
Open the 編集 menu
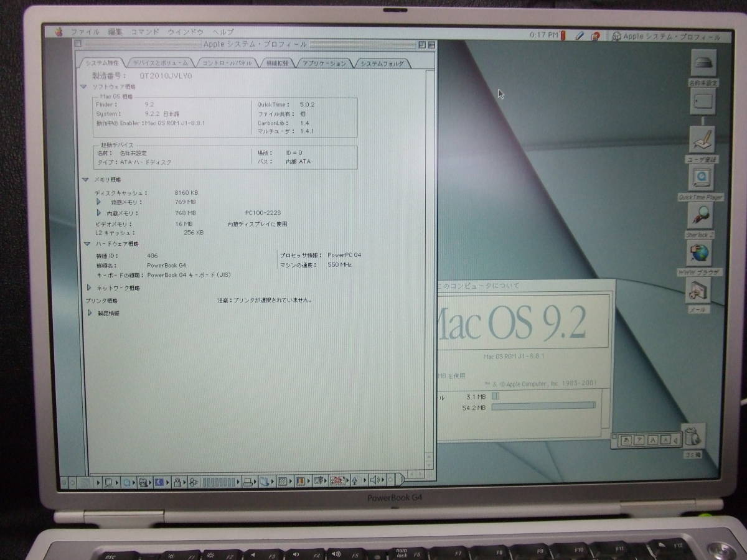coord(115,31)
